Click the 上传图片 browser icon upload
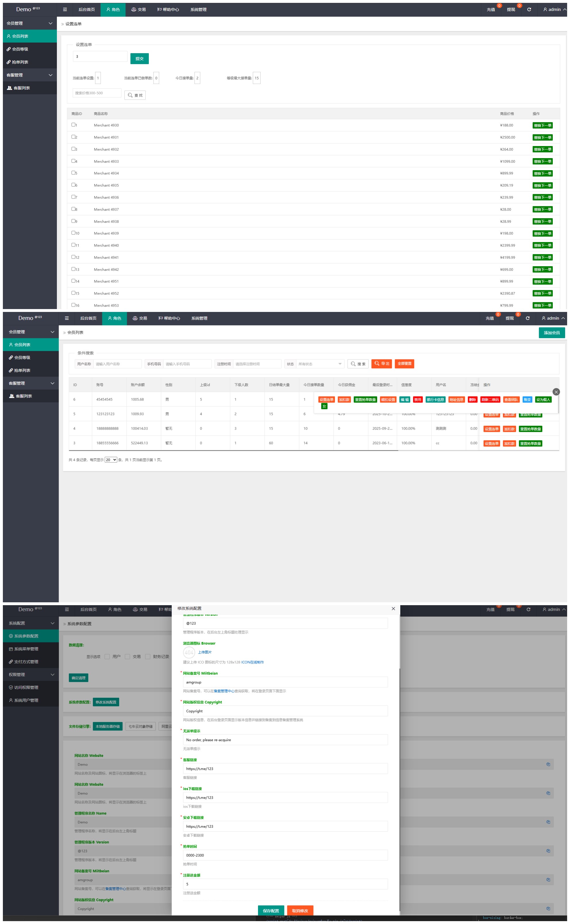This screenshot has height=924, width=570. click(x=205, y=652)
